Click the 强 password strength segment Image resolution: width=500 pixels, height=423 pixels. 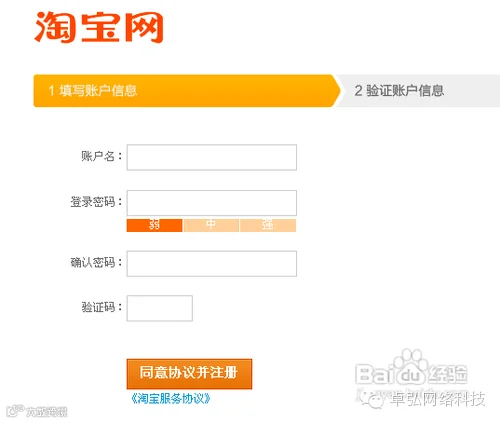[268, 225]
